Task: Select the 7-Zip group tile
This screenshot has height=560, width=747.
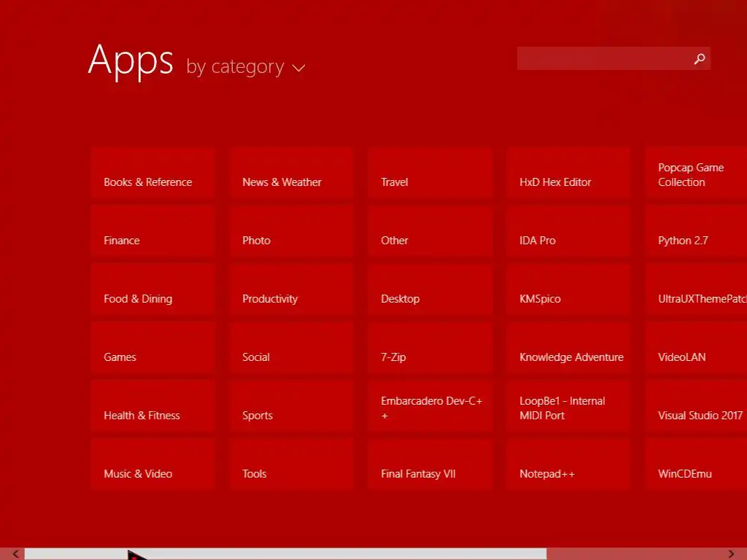Action: (x=430, y=348)
